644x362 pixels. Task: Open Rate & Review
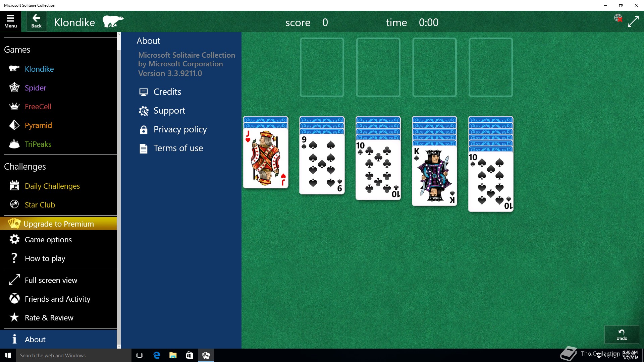pos(49,317)
